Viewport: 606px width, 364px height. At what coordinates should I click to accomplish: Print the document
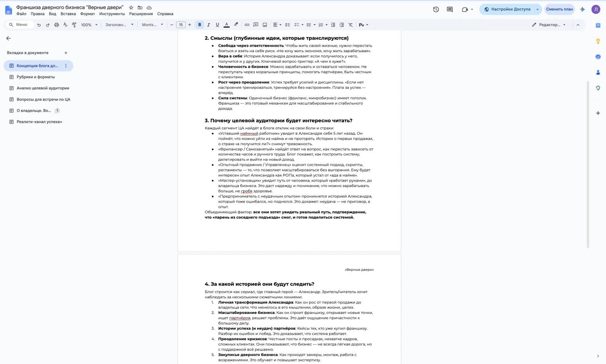point(57,25)
